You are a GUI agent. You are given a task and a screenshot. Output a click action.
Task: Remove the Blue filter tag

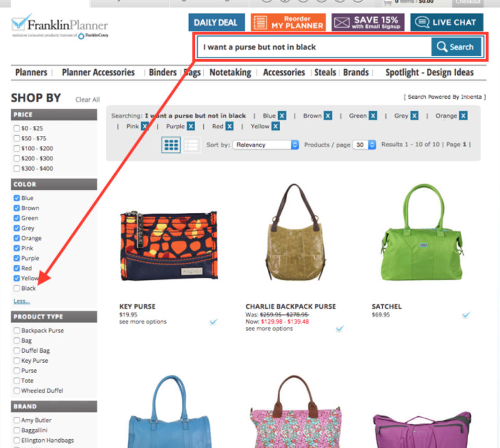[282, 116]
